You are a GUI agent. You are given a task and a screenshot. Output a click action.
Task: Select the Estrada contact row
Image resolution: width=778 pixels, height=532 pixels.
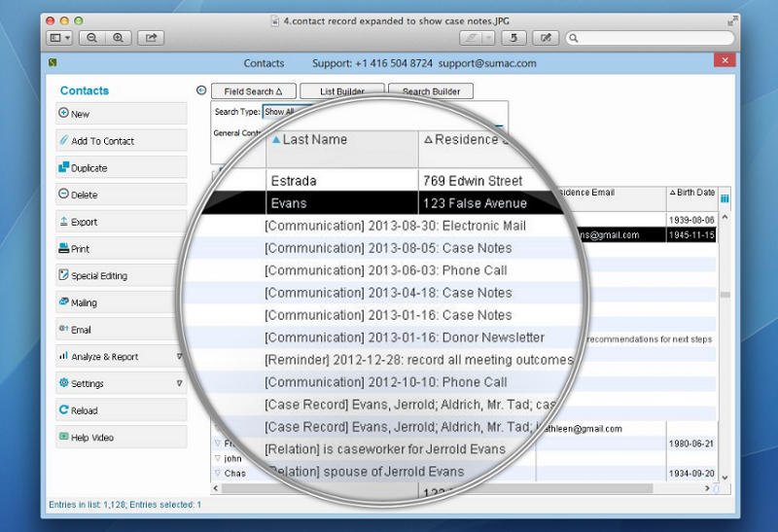click(382, 181)
